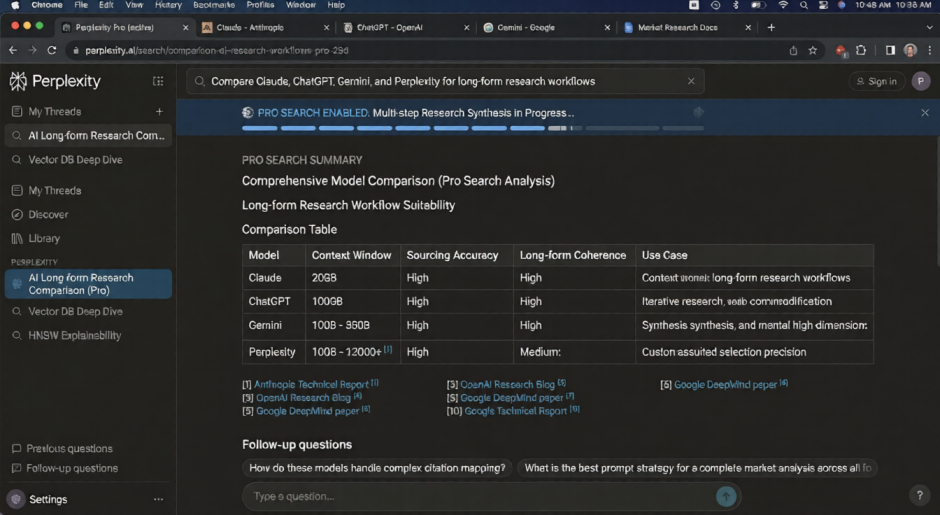Click the Long-form Coherence column header
Screen dimensions: 940x515
[x=573, y=255]
